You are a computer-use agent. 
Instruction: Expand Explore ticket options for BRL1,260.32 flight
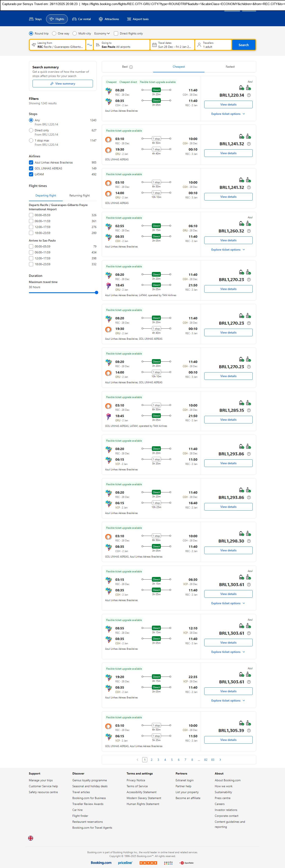(228, 250)
